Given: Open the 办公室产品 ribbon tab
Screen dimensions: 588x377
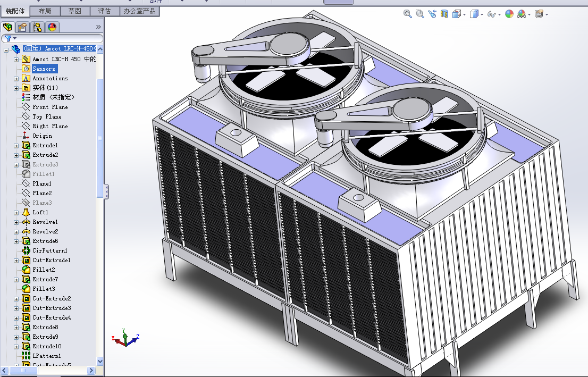Looking at the screenshot, I should click(139, 11).
